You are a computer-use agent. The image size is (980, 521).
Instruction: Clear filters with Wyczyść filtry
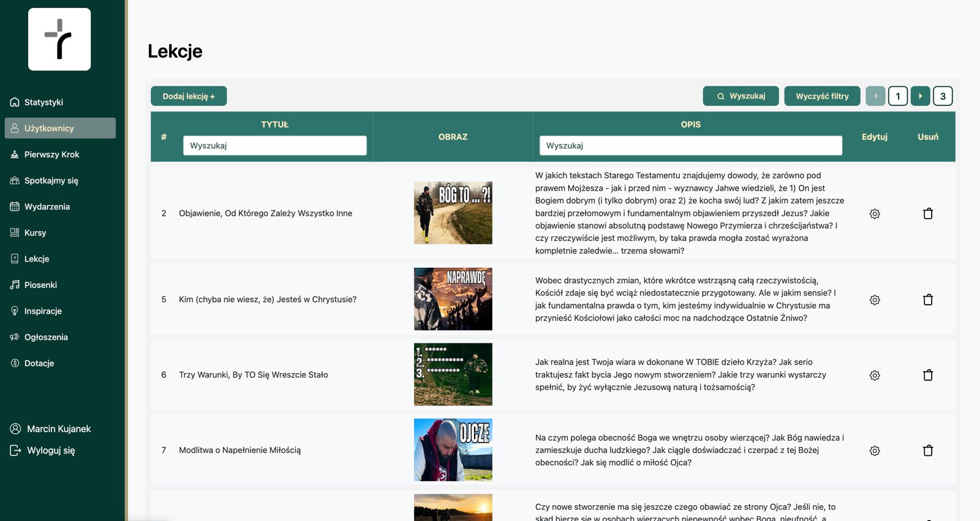pos(822,96)
